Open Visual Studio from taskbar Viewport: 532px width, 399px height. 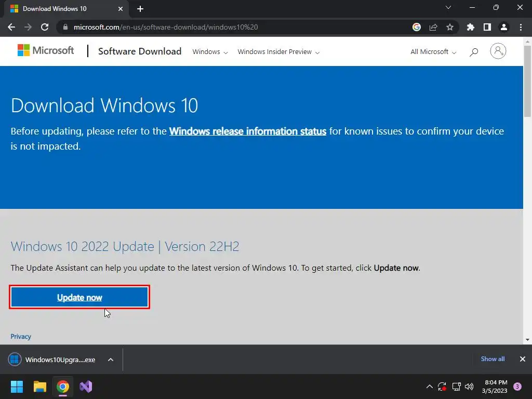(x=86, y=387)
